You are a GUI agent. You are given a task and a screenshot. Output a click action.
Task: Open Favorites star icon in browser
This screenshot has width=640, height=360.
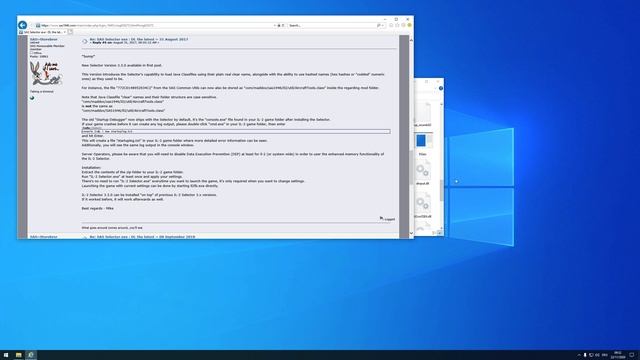[x=397, y=25]
